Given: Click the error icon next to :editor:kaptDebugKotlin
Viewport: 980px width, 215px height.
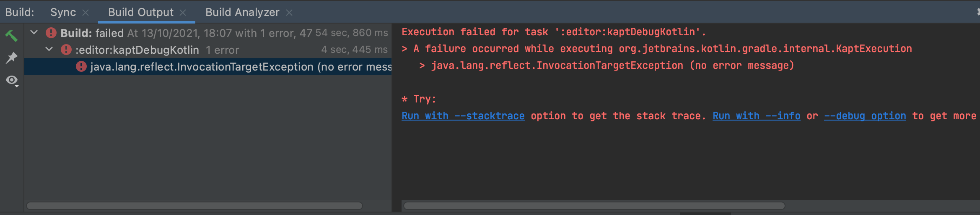Looking at the screenshot, I should 66,50.
